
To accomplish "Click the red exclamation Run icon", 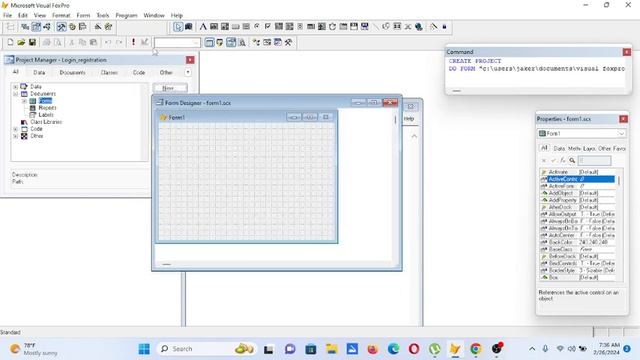I will pyautogui.click(x=133, y=42).
